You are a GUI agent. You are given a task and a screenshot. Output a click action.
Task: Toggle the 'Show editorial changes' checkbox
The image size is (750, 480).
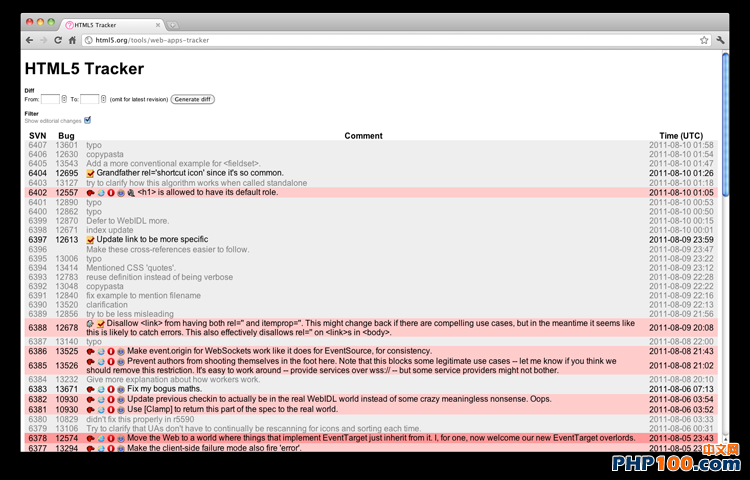click(88, 120)
